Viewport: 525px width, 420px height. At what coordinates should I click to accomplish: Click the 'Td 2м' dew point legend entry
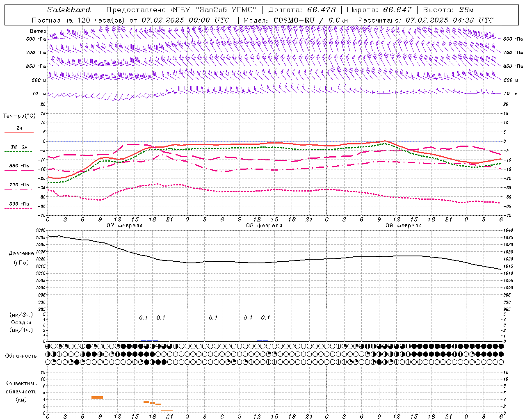coord(19,147)
